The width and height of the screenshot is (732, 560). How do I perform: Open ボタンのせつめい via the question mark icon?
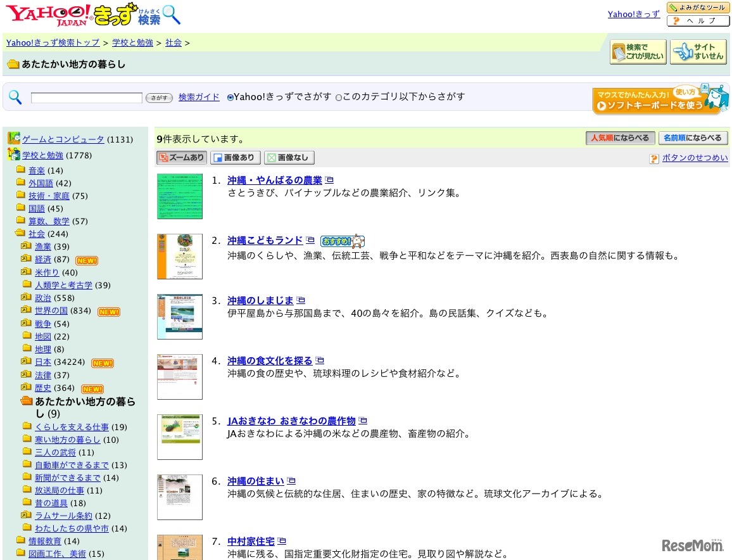point(653,158)
